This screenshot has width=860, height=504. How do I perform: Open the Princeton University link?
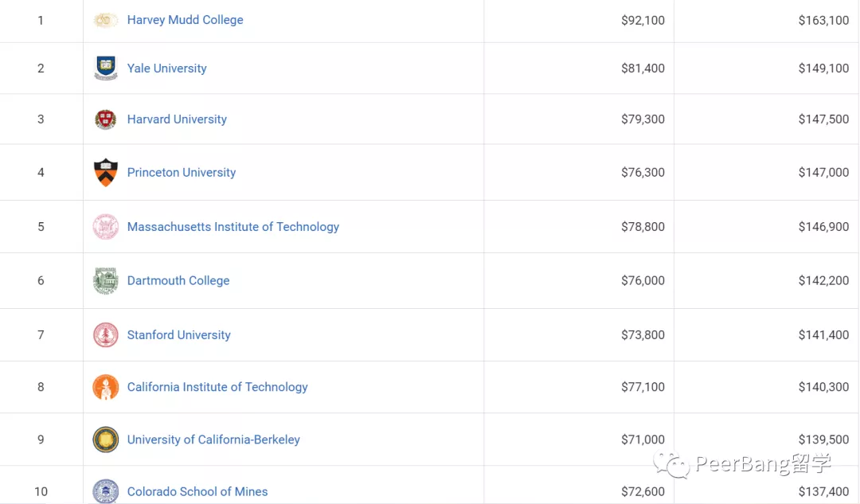(x=182, y=172)
